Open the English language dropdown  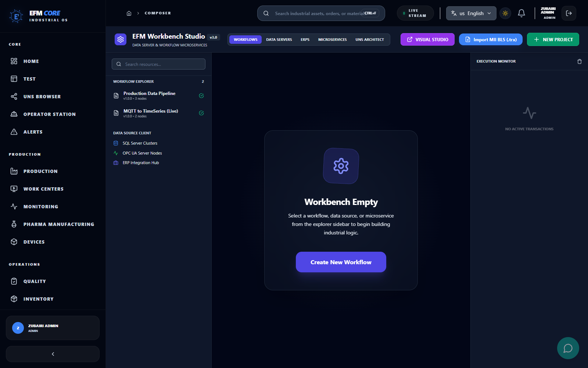point(471,13)
